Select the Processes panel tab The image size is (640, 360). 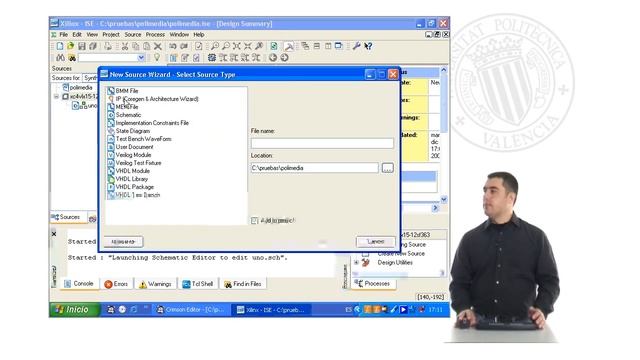tap(373, 283)
